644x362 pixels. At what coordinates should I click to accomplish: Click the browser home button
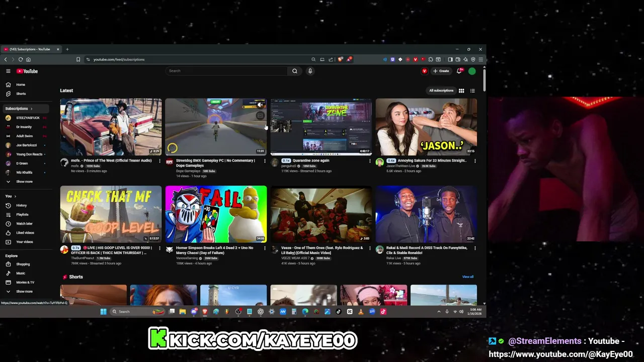point(28,59)
